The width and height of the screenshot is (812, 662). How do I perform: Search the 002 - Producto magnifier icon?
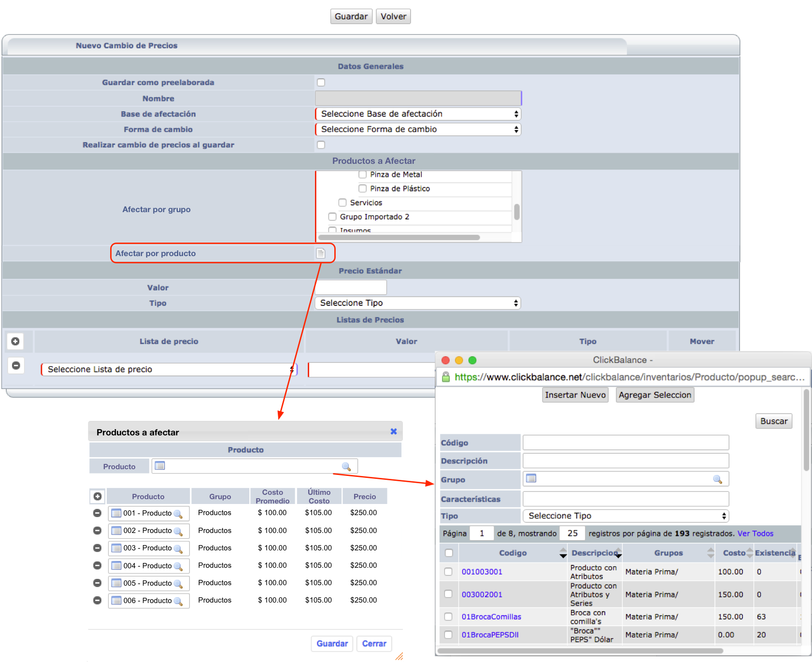point(178,532)
